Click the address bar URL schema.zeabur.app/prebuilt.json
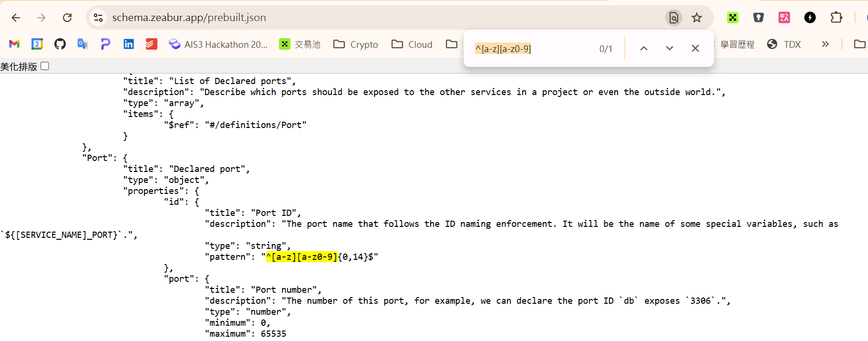 [189, 18]
